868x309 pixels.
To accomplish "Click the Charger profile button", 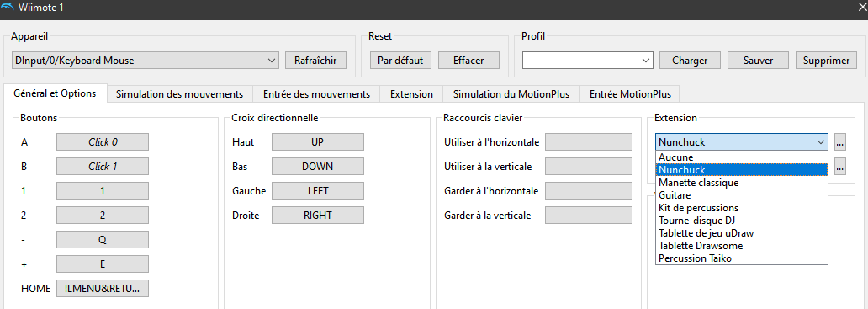I will (689, 61).
